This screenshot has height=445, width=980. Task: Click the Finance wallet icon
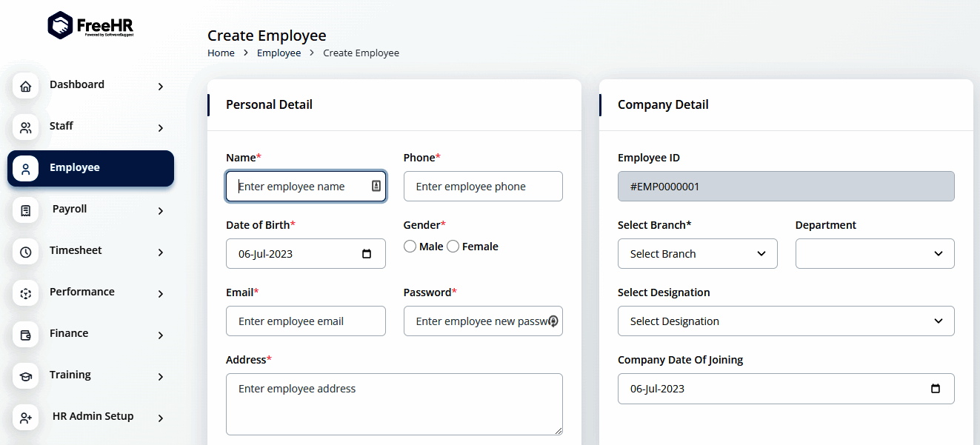click(26, 335)
